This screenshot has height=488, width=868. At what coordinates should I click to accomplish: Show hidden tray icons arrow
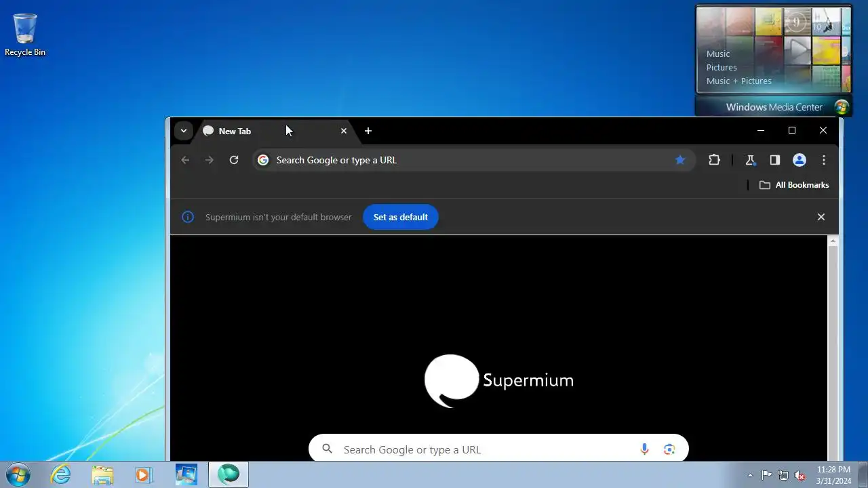750,475
